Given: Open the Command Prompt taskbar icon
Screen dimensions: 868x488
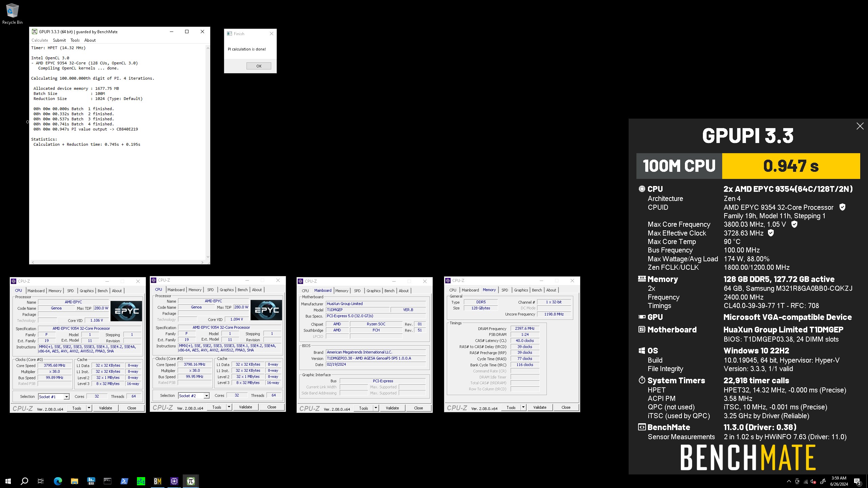Looking at the screenshot, I should pyautogui.click(x=107, y=481).
